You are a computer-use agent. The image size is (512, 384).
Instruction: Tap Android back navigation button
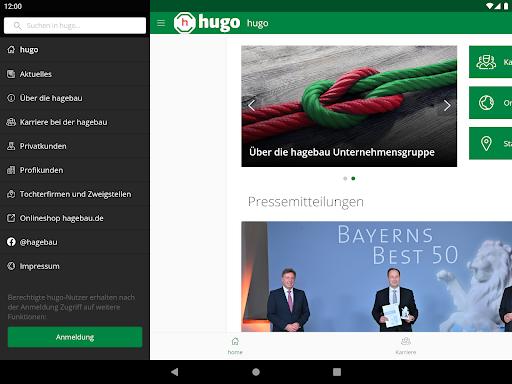174,372
